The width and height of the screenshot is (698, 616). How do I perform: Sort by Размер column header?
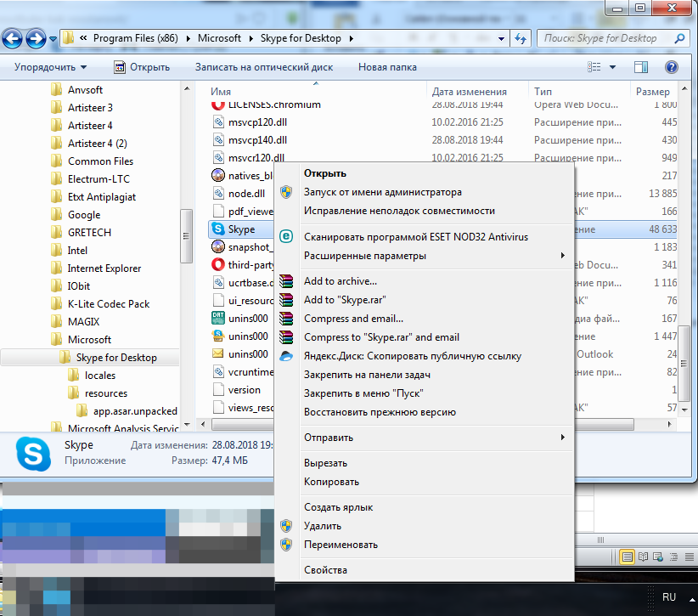coord(653,92)
